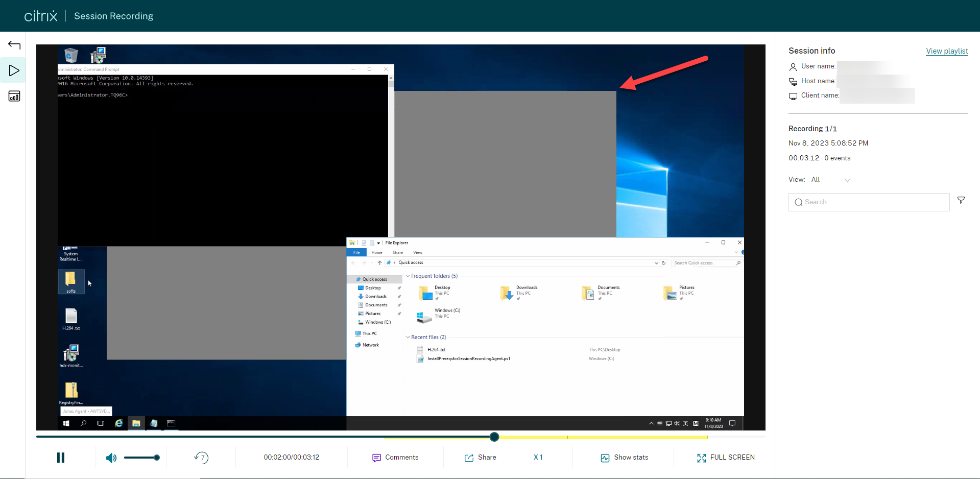Open H.264.txt in recent files

click(436, 350)
